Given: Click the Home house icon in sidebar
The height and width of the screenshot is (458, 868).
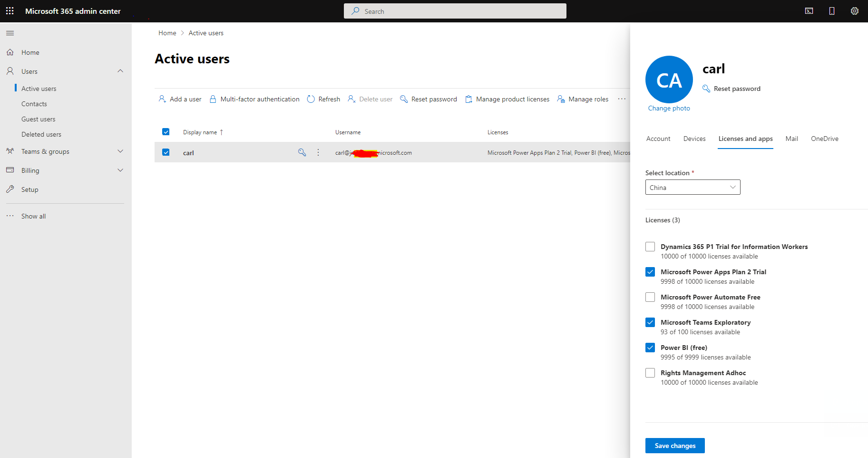Looking at the screenshot, I should pos(10,52).
